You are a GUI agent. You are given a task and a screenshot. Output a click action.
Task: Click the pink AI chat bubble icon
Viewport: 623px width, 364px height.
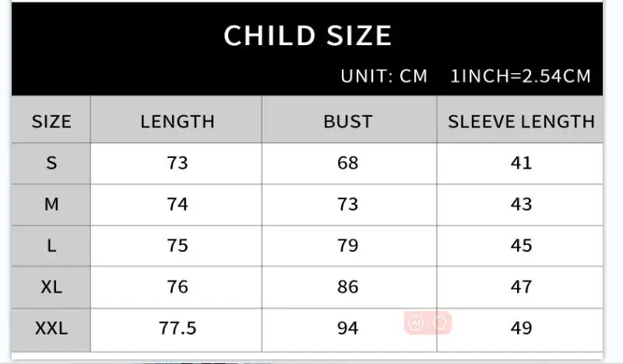[416, 322]
